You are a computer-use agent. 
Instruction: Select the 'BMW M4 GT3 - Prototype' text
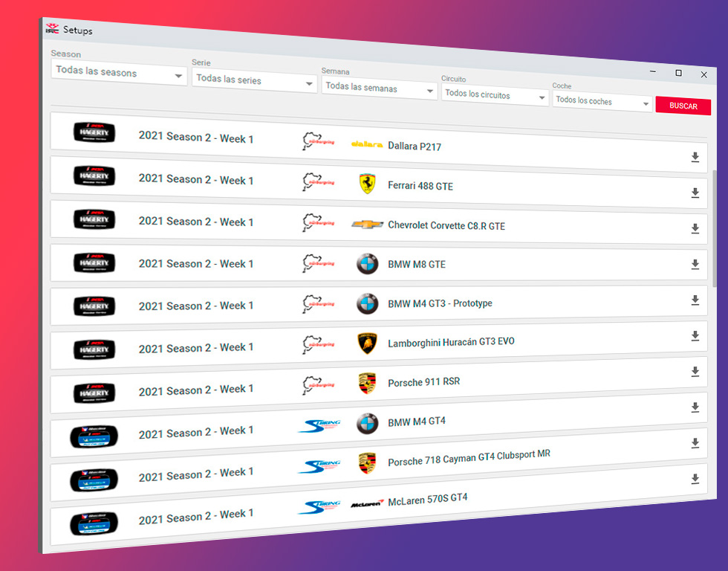[x=440, y=304]
